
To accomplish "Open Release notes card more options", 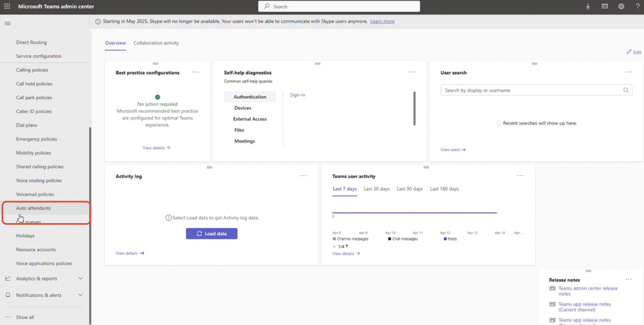I will [x=628, y=279].
